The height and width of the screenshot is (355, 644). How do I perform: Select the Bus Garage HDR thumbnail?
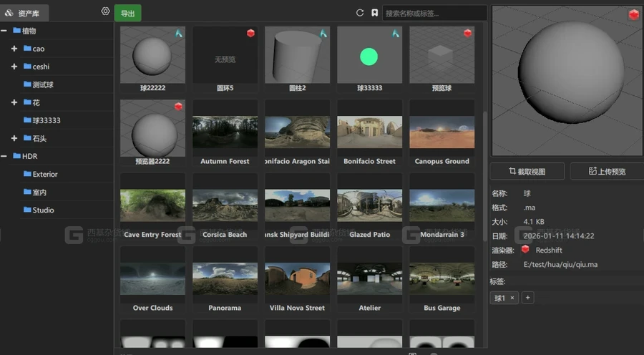coord(442,278)
